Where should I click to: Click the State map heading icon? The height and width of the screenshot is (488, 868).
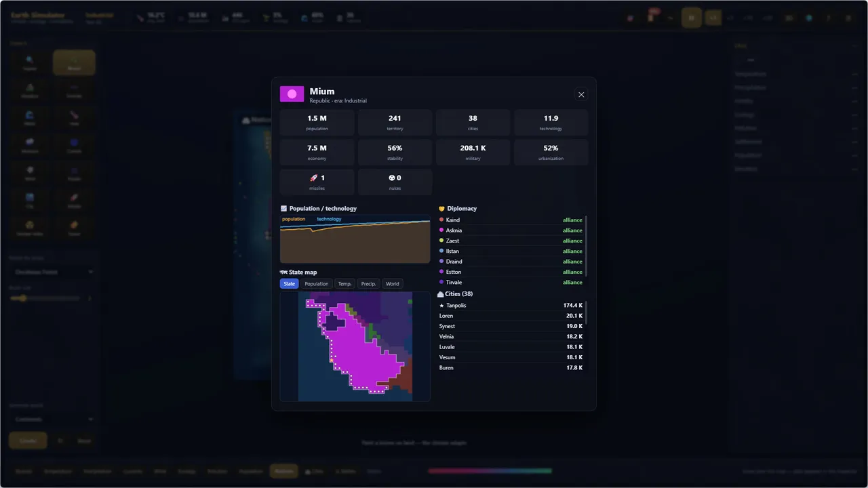coord(284,272)
